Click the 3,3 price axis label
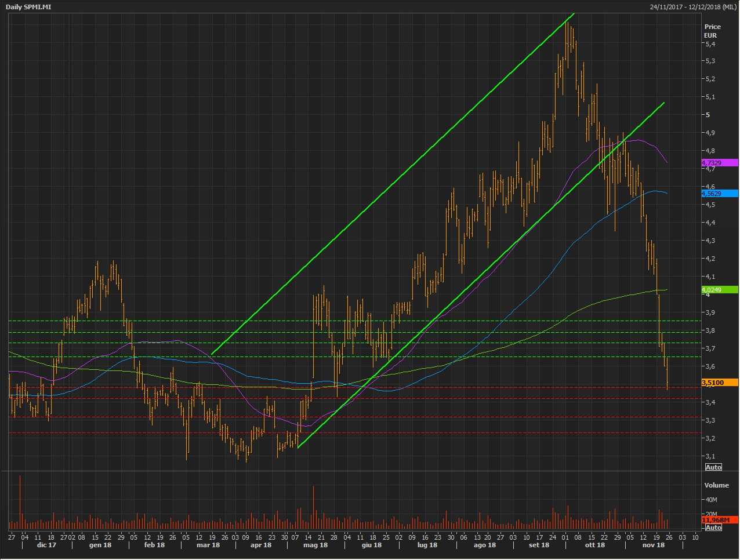The width and height of the screenshot is (740, 560). click(x=710, y=420)
